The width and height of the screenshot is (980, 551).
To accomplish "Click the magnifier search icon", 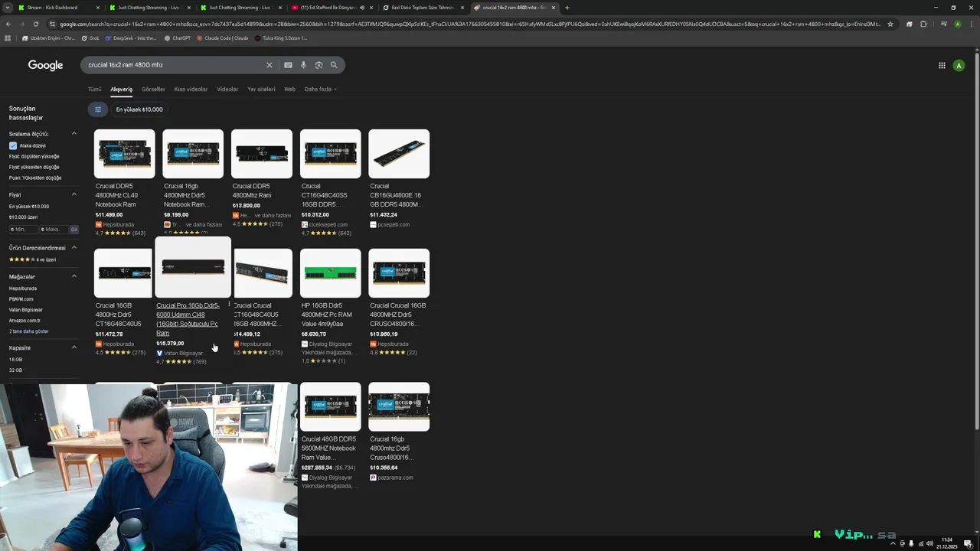I will click(x=334, y=65).
